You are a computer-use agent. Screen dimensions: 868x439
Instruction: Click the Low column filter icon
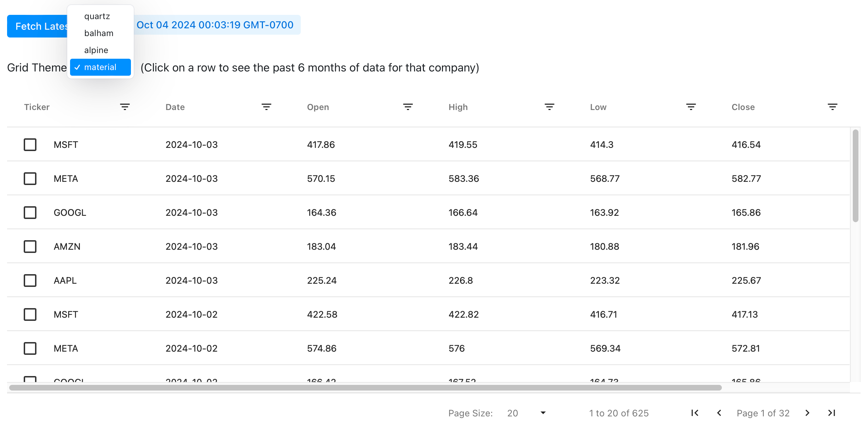click(691, 107)
